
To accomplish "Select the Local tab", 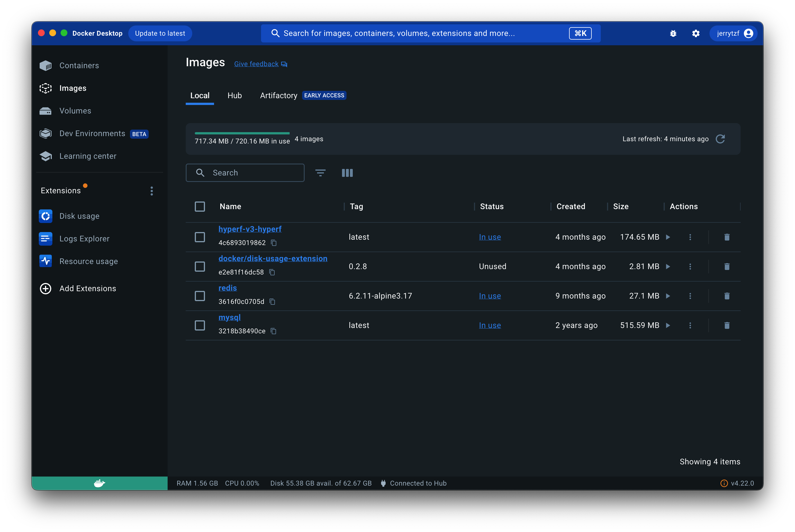I will tap(200, 95).
